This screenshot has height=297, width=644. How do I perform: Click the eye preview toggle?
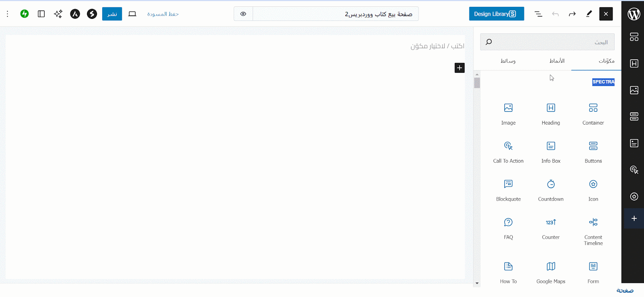click(243, 14)
